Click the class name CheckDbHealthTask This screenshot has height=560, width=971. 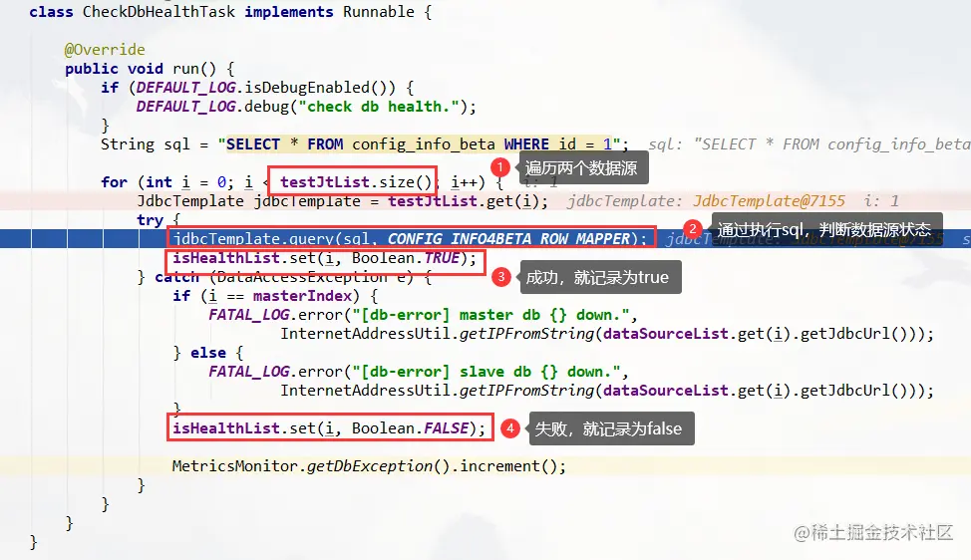pos(159,12)
